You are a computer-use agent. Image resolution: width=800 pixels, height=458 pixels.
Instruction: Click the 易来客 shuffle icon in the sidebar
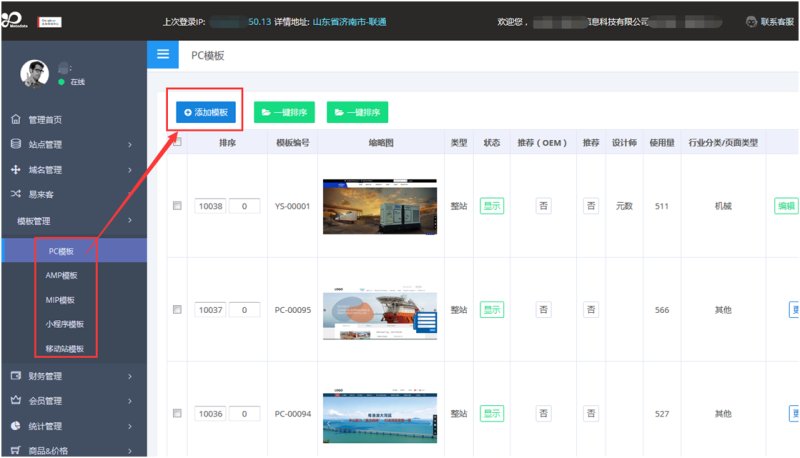16,194
